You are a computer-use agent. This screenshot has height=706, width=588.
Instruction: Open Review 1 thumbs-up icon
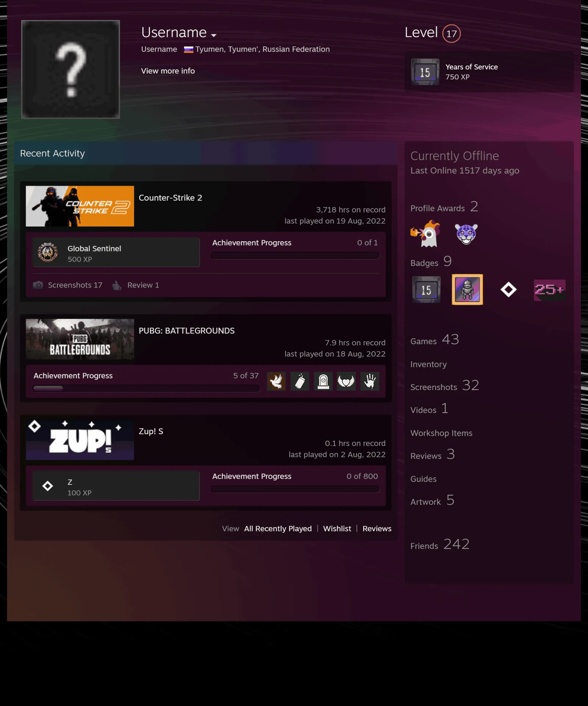point(117,285)
